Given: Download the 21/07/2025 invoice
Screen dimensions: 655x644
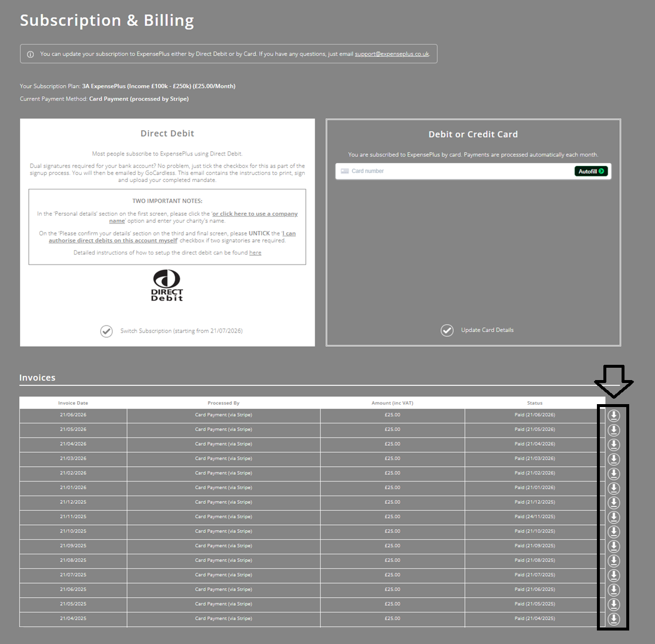Looking at the screenshot, I should 613,575.
